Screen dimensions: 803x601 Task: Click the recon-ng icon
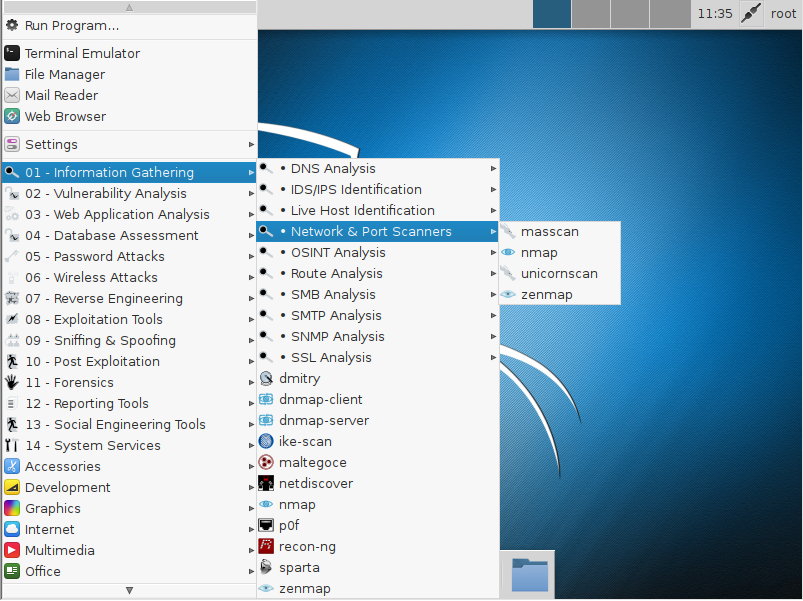266,546
